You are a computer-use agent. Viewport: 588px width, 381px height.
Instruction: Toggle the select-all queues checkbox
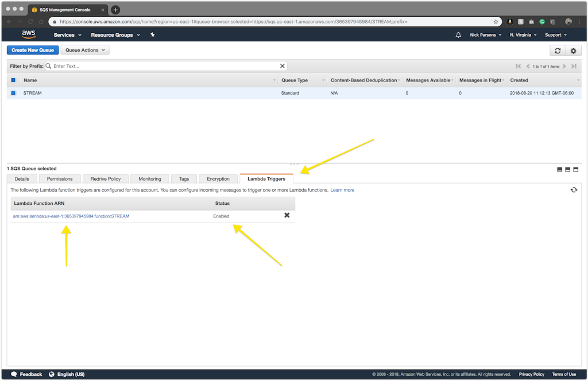coord(13,80)
